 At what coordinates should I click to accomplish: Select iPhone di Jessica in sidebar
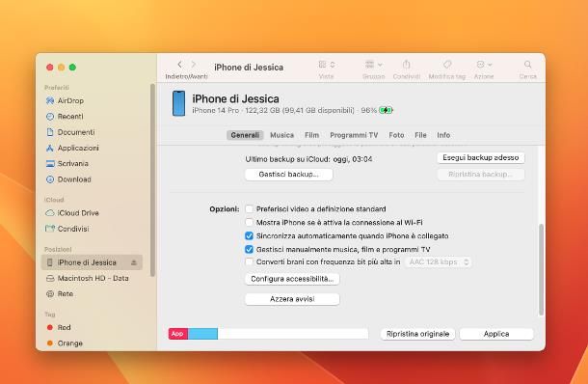click(x=92, y=262)
